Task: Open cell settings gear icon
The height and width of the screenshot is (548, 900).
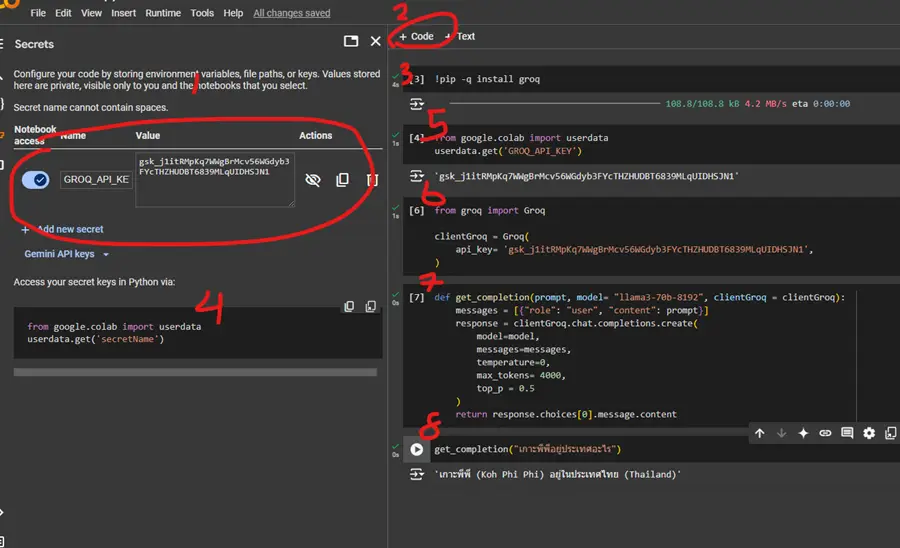Action: (869, 433)
